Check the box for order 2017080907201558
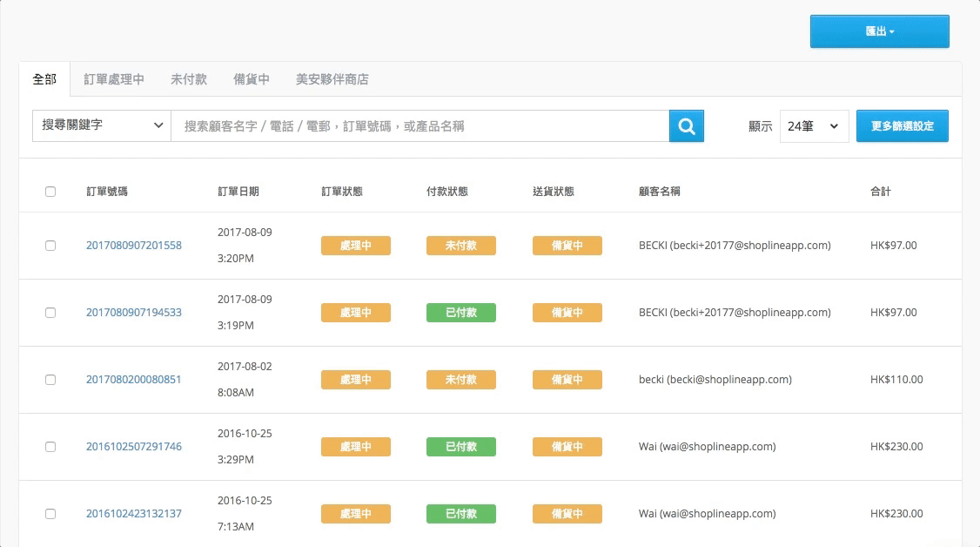Viewport: 980px width, 547px height. pos(50,246)
